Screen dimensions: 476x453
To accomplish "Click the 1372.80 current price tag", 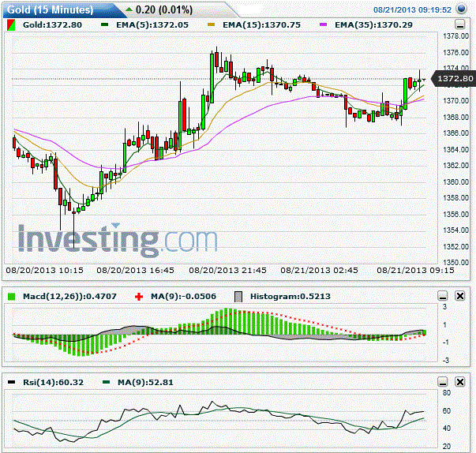I will tap(455, 79).
